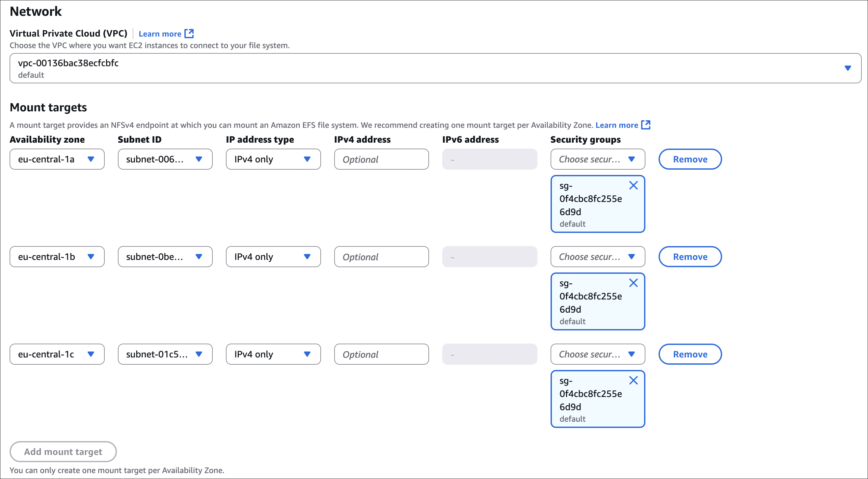The image size is (868, 479).
Task: Open eu-central-1a availability zone dropdown
Action: tap(57, 159)
